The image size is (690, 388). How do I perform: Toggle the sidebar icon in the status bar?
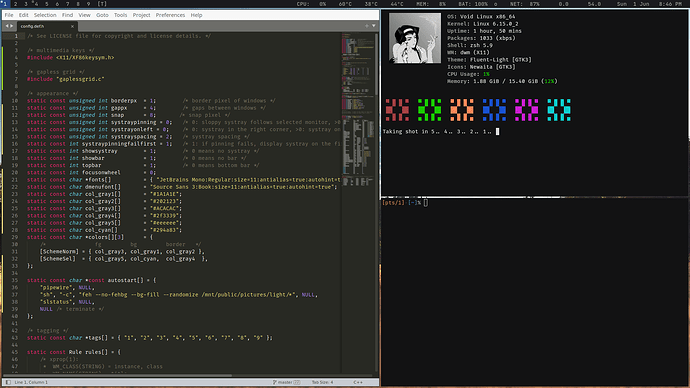pyautogui.click(x=8, y=382)
